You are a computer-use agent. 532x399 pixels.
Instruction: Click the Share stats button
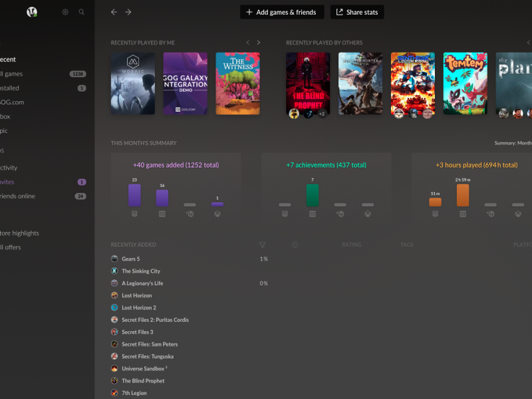click(x=357, y=12)
